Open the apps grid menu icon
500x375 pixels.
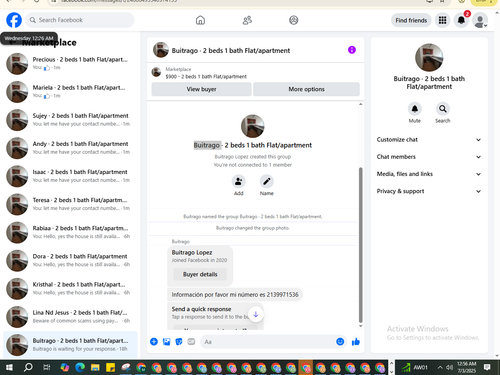coord(442,20)
